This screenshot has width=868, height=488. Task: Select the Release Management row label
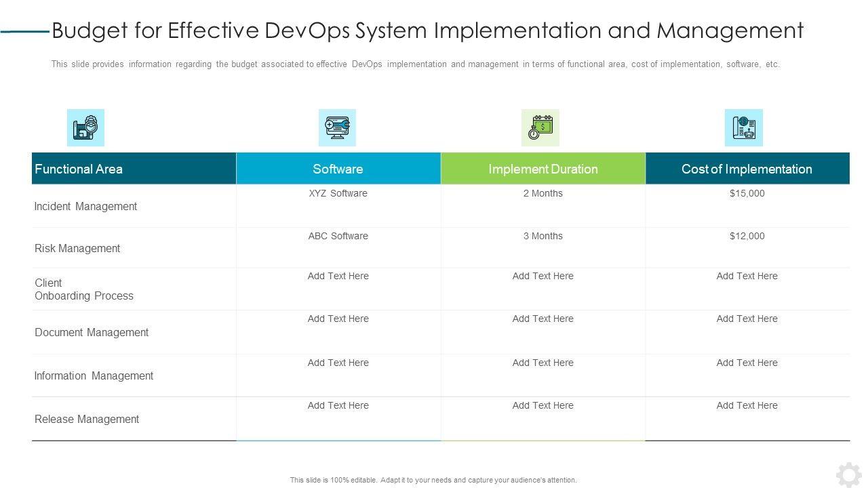87,420
